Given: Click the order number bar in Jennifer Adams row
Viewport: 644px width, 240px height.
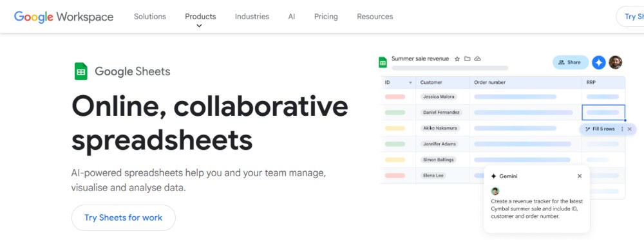Looking at the screenshot, I should point(522,144).
